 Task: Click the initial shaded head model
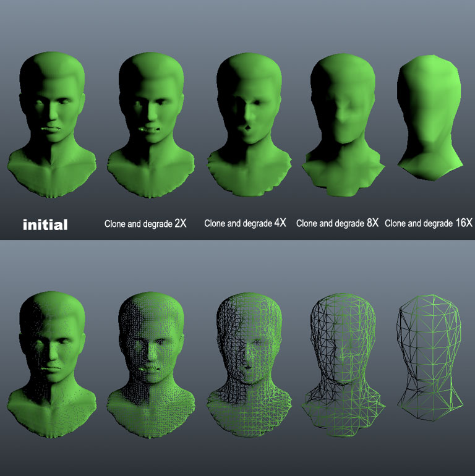[x=51, y=117]
